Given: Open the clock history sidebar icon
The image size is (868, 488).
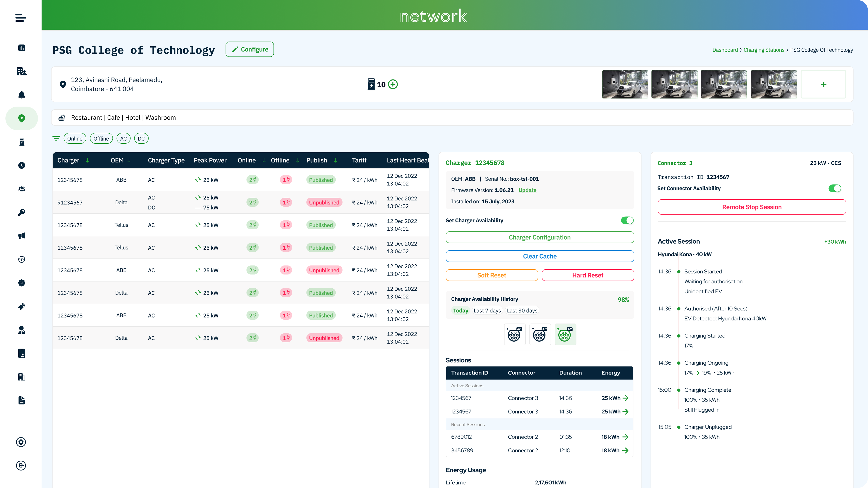Looking at the screenshot, I should point(22,165).
